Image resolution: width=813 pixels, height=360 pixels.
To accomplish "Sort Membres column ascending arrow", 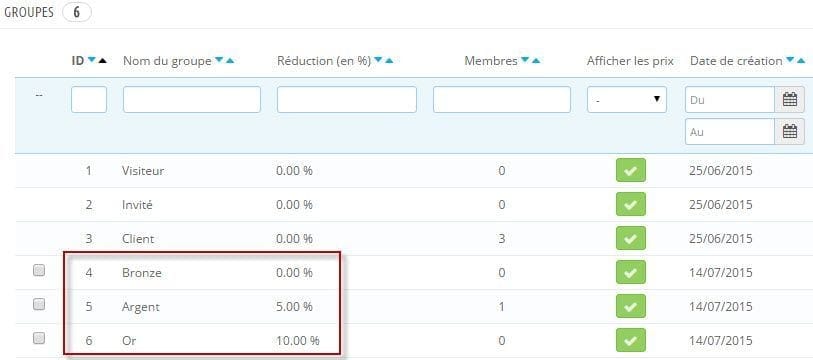I will pyautogui.click(x=536, y=61).
